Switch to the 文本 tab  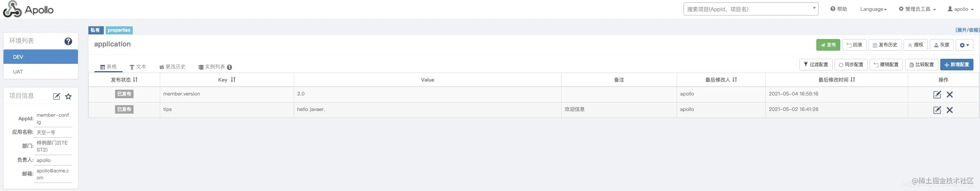pyautogui.click(x=138, y=67)
